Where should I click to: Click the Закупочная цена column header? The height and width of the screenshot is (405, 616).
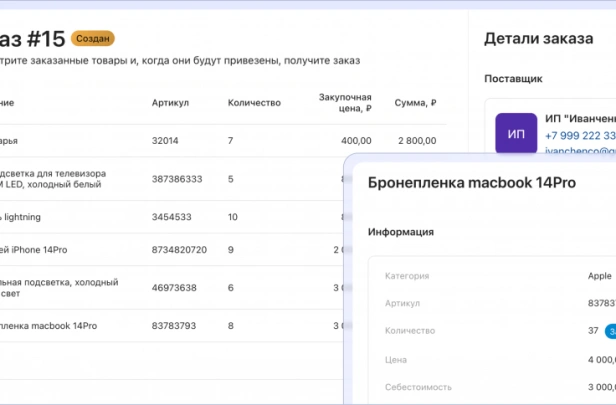click(345, 103)
